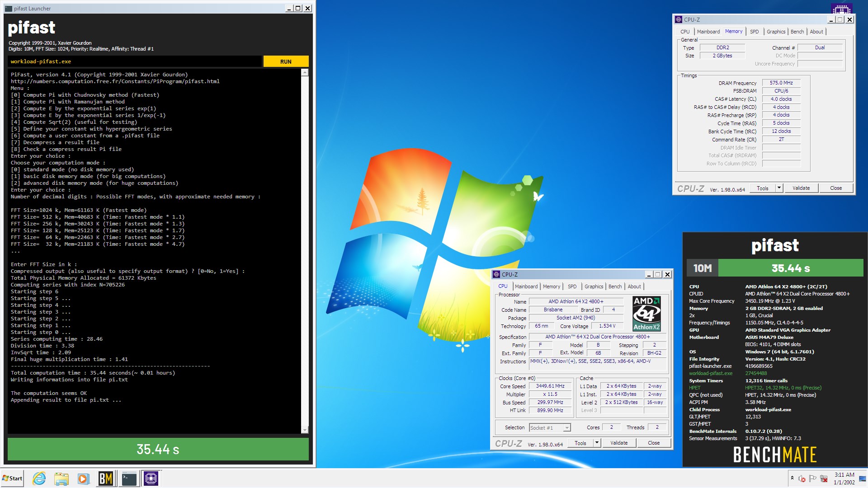Image resolution: width=868 pixels, height=488 pixels.
Task: Click the workload-pifast.exe green entry in BenchMate
Action: (x=710, y=373)
